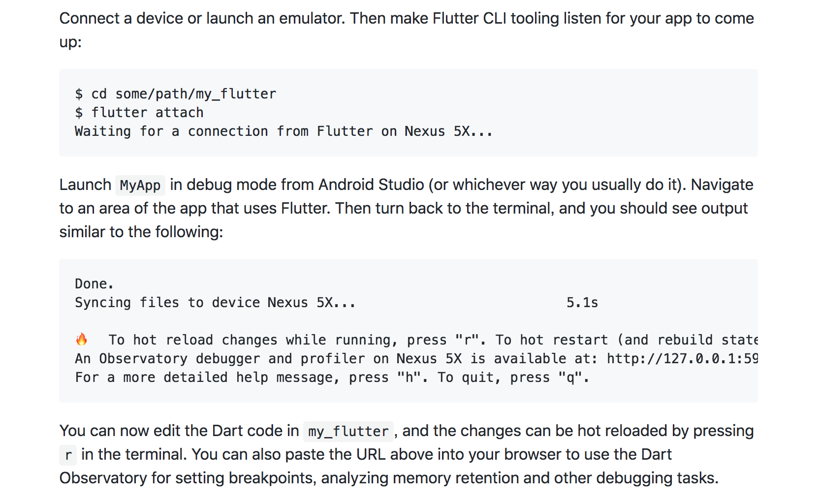Click the fire emoji in terminal output
Image resolution: width=820 pixels, height=504 pixels.
pos(82,339)
